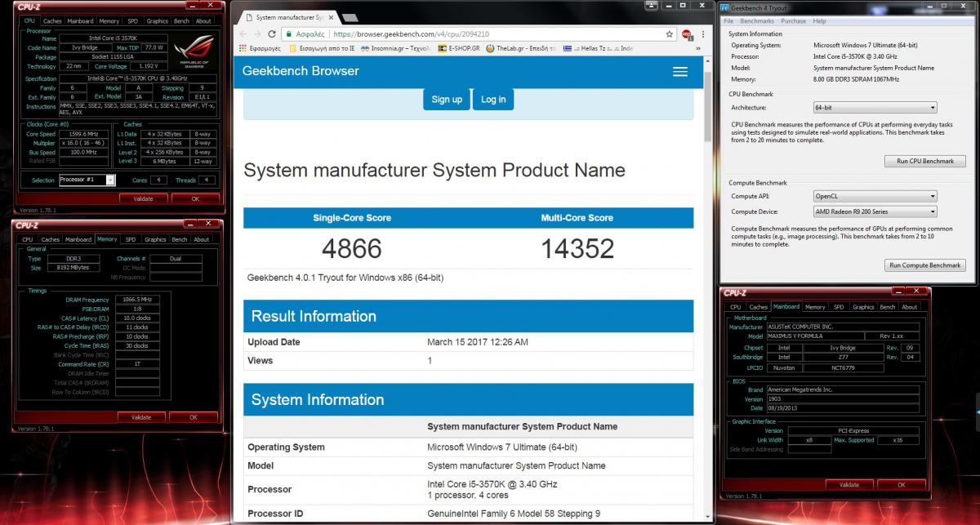Switch to Mainboard tab in top-left CPU-Z
The width and height of the screenshot is (980, 525).
click(x=80, y=21)
